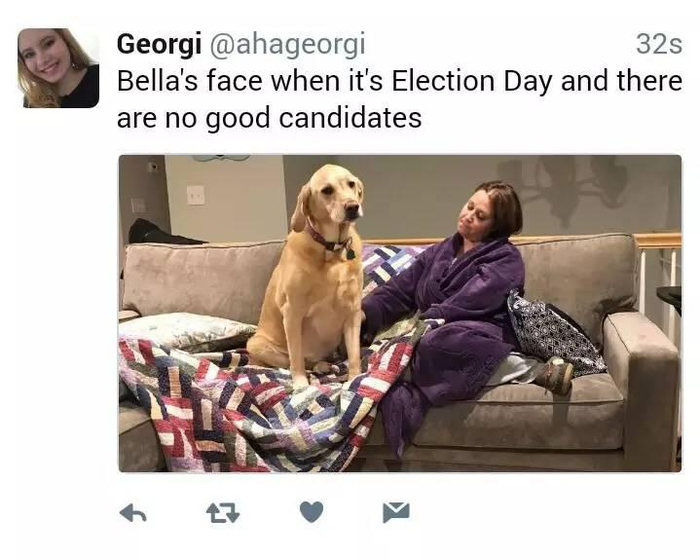Retweet the Election Day post
The image size is (700, 560).
(220, 513)
